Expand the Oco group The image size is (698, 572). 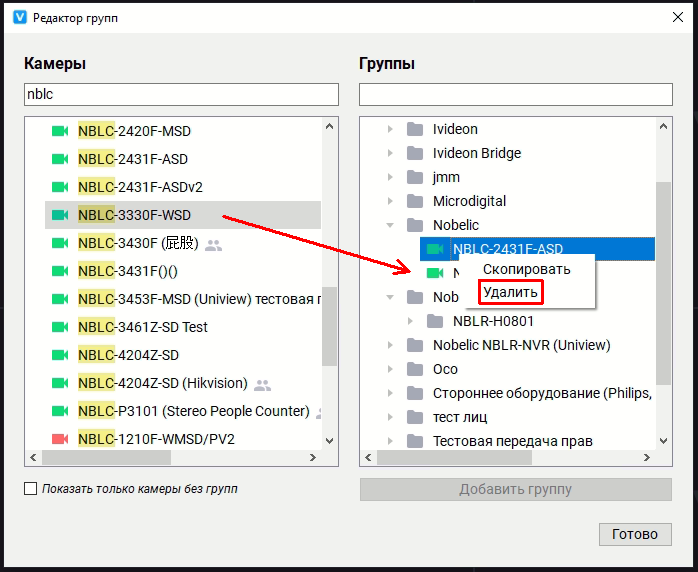pos(390,369)
